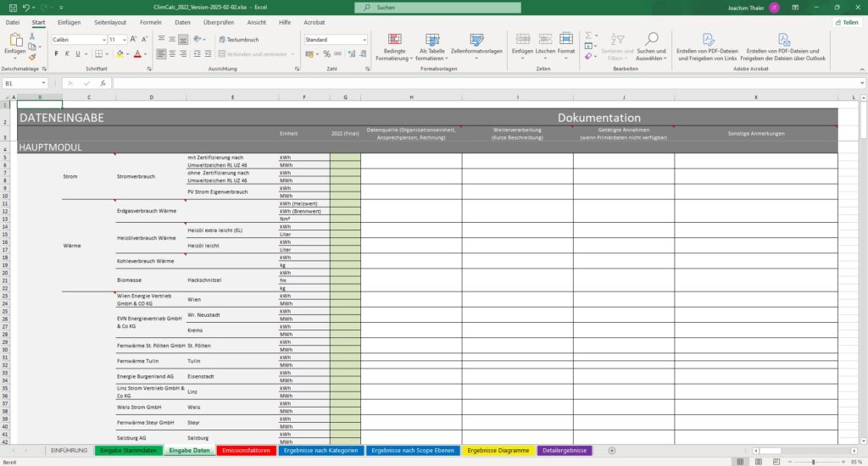Toggle top vertical alignment
This screenshot has width=868, height=466.
tap(161, 40)
